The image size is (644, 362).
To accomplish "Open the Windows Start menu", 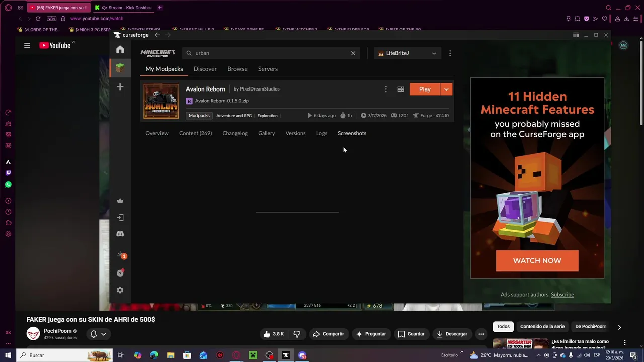I will coord(8,355).
